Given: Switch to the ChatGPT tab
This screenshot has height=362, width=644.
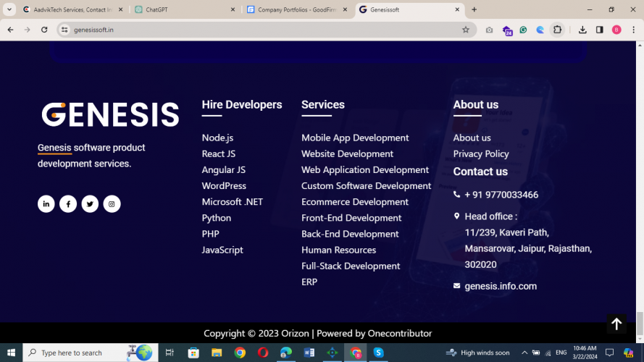Looking at the screenshot, I should [x=185, y=9].
